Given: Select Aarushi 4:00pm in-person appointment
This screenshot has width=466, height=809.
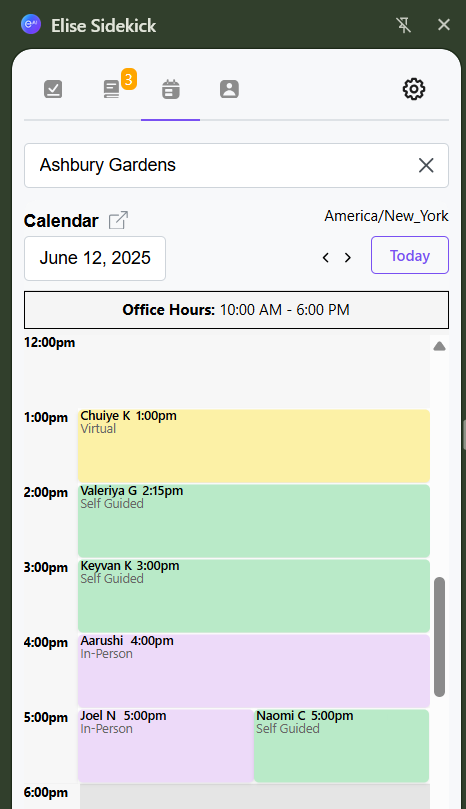Looking at the screenshot, I should [x=254, y=671].
